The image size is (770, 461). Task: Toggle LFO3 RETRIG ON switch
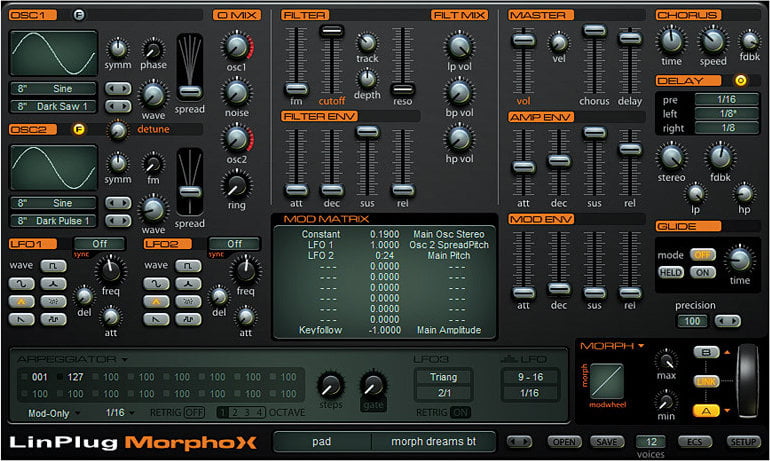(460, 412)
